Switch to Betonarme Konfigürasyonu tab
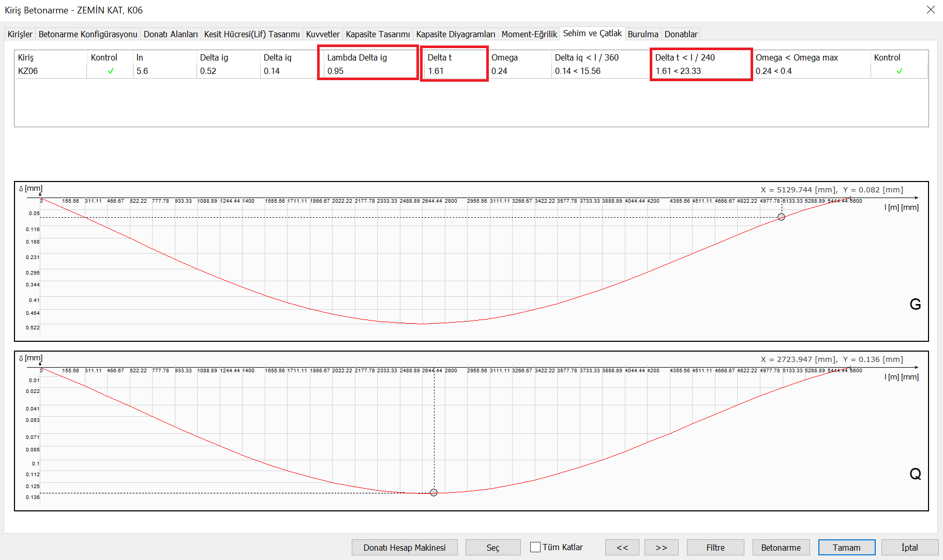 point(88,34)
